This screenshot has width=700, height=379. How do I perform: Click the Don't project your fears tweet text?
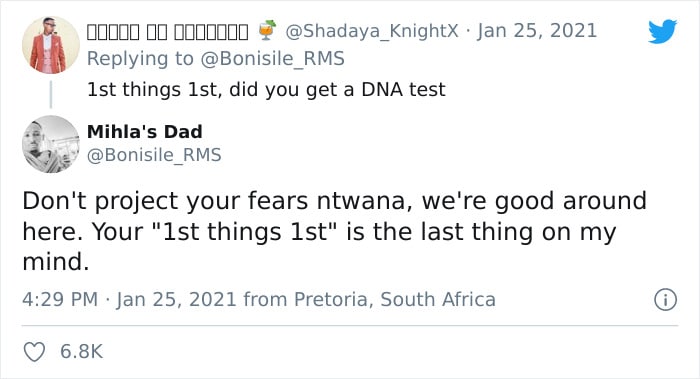[334, 231]
